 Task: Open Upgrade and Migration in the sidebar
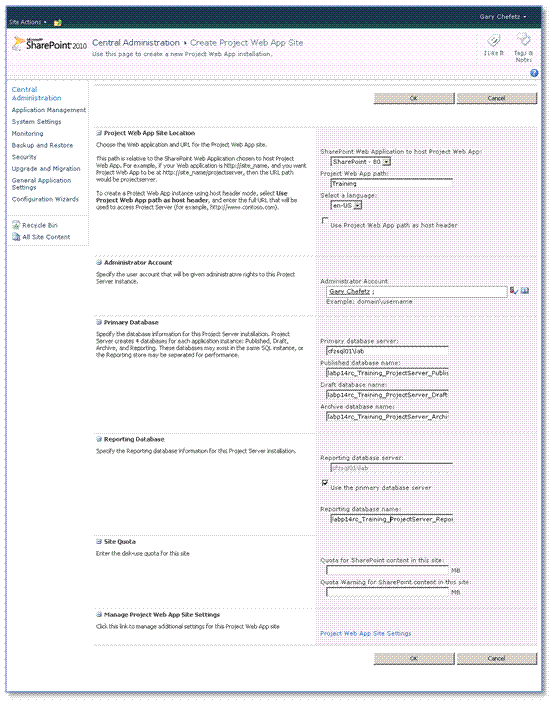[46, 169]
